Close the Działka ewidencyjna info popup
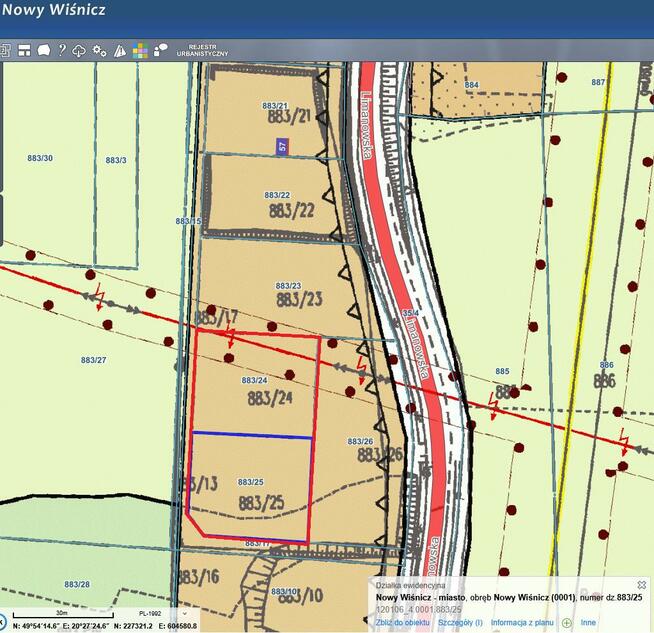 tap(642, 584)
